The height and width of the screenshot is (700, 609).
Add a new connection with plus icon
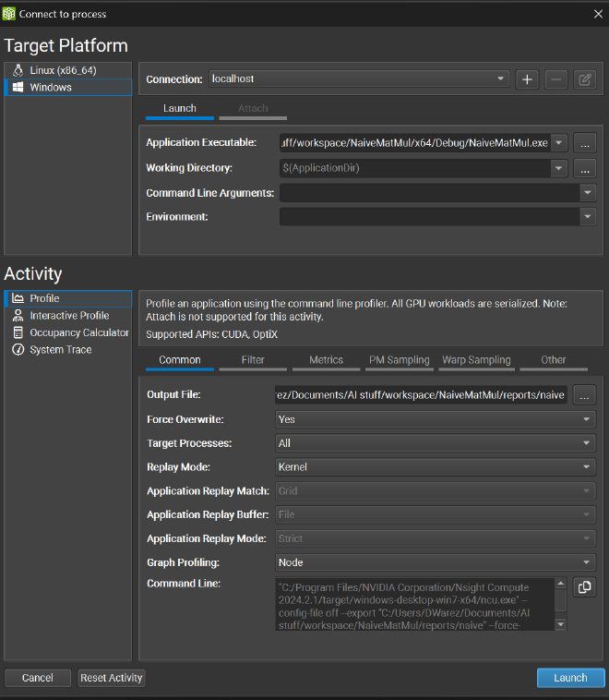[x=527, y=79]
